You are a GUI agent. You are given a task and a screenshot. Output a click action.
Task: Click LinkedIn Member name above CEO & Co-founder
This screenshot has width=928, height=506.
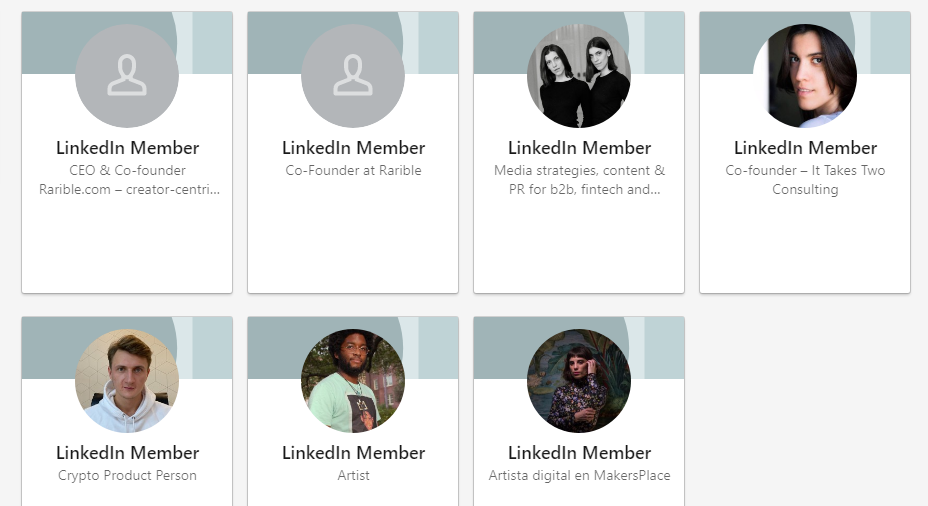127,148
